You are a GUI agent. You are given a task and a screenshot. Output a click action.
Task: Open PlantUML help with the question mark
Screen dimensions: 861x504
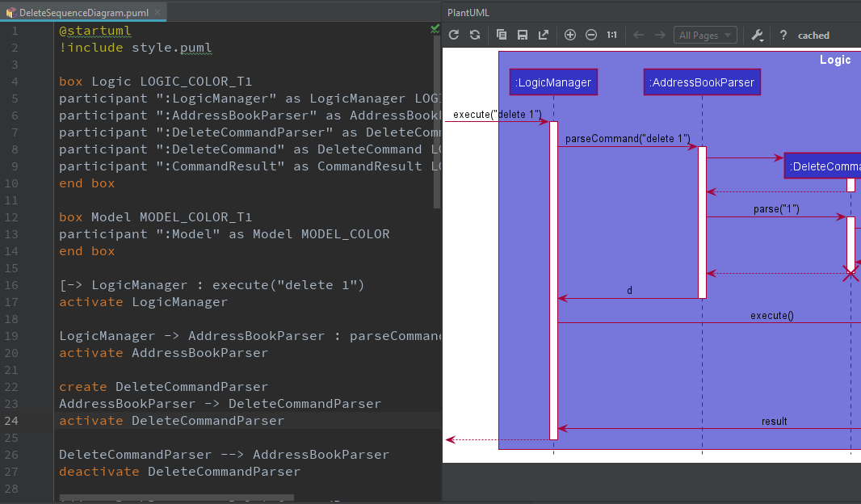pyautogui.click(x=783, y=35)
